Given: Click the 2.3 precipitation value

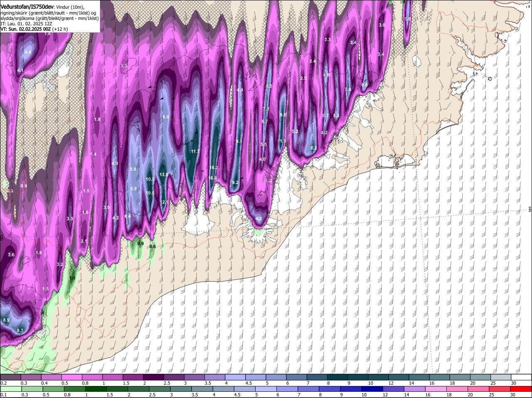Looking at the screenshot, I should pyautogui.click(x=328, y=40).
